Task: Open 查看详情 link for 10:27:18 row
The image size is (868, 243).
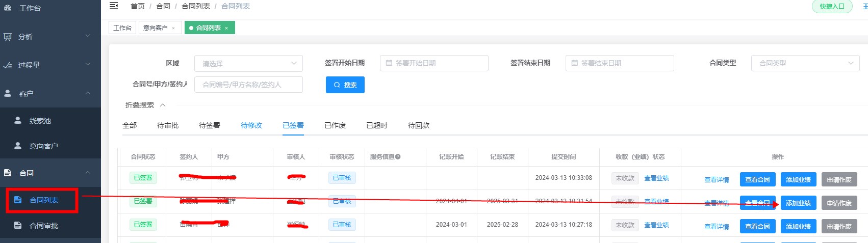Action: click(717, 227)
